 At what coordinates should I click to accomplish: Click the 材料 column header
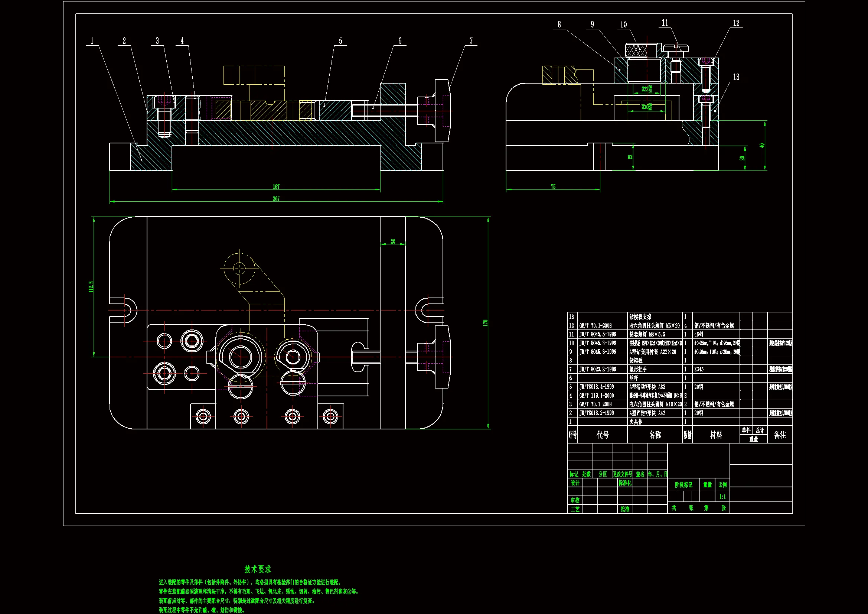(716, 435)
